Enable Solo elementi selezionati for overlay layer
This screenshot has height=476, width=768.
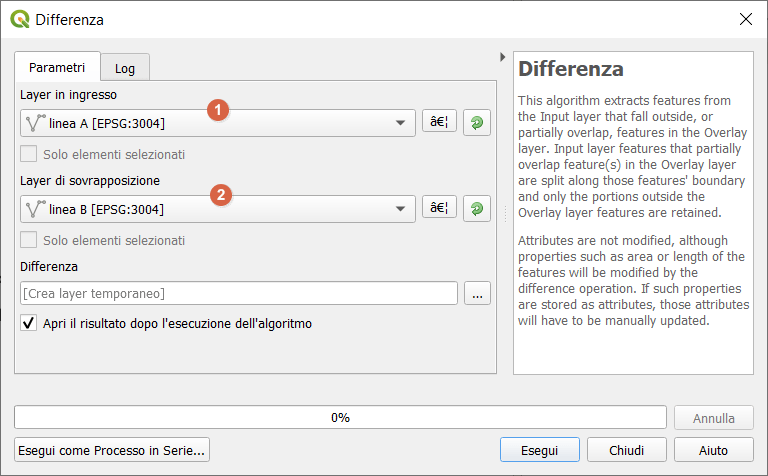pos(29,241)
